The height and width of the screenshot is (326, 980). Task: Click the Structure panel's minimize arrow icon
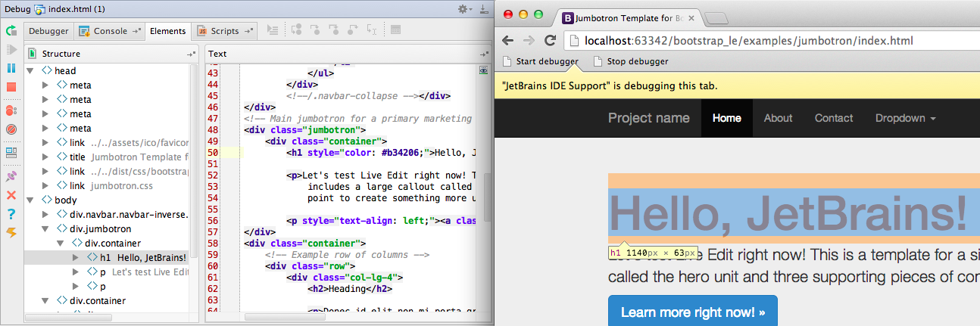tap(191, 54)
